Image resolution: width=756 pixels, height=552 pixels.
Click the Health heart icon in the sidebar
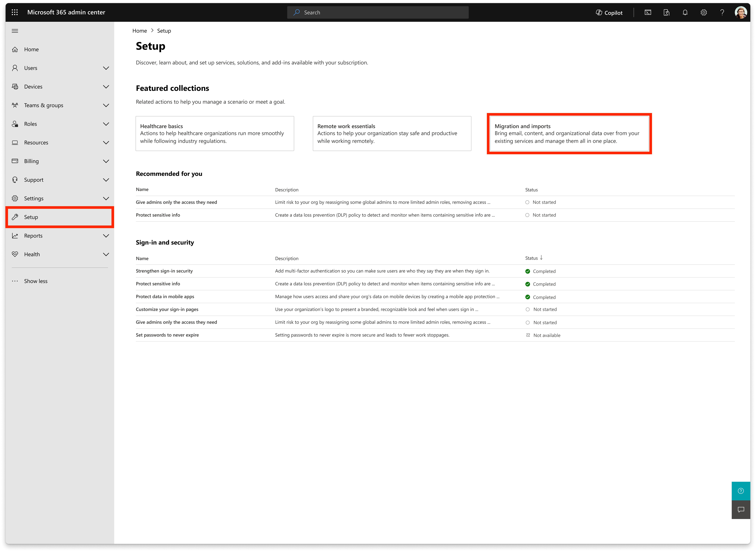pyautogui.click(x=15, y=254)
